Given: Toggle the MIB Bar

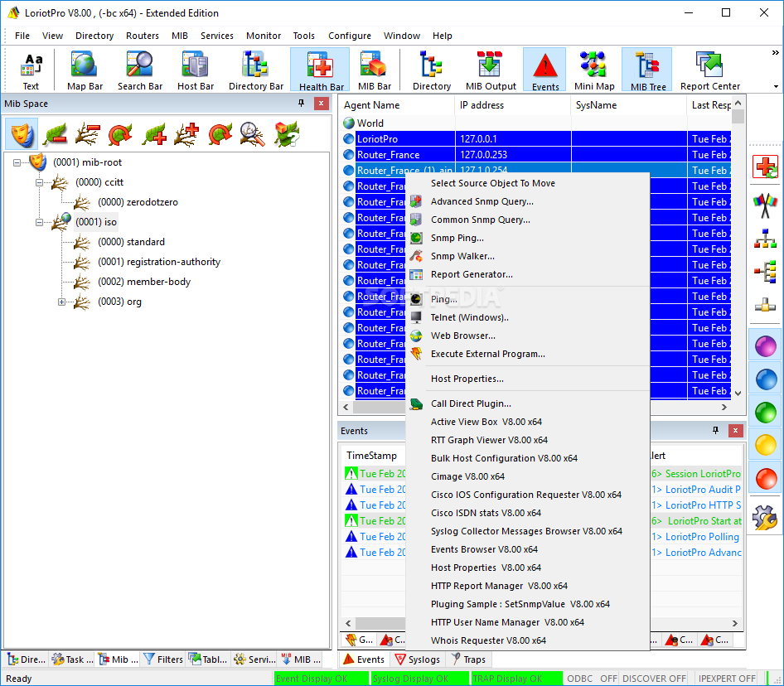Looking at the screenshot, I should (x=374, y=70).
